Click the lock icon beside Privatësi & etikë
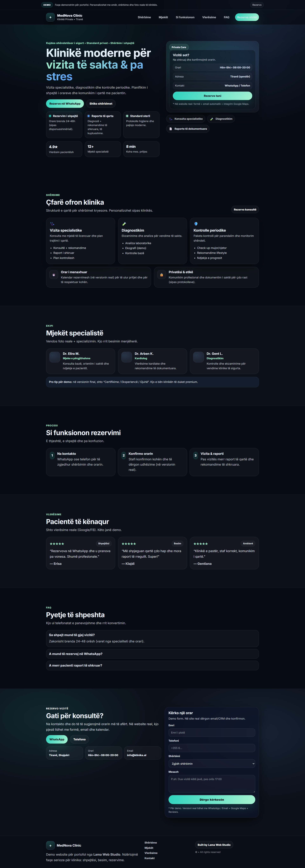Screen dimensions: 305x868 (x=161, y=275)
